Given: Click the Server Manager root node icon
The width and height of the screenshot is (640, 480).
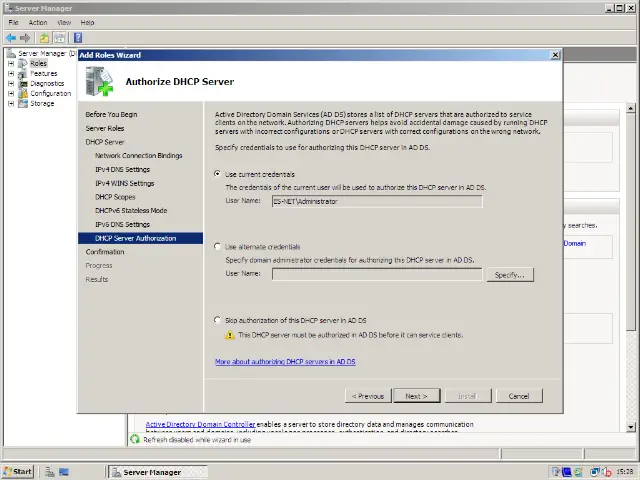Looking at the screenshot, I should [x=11, y=53].
